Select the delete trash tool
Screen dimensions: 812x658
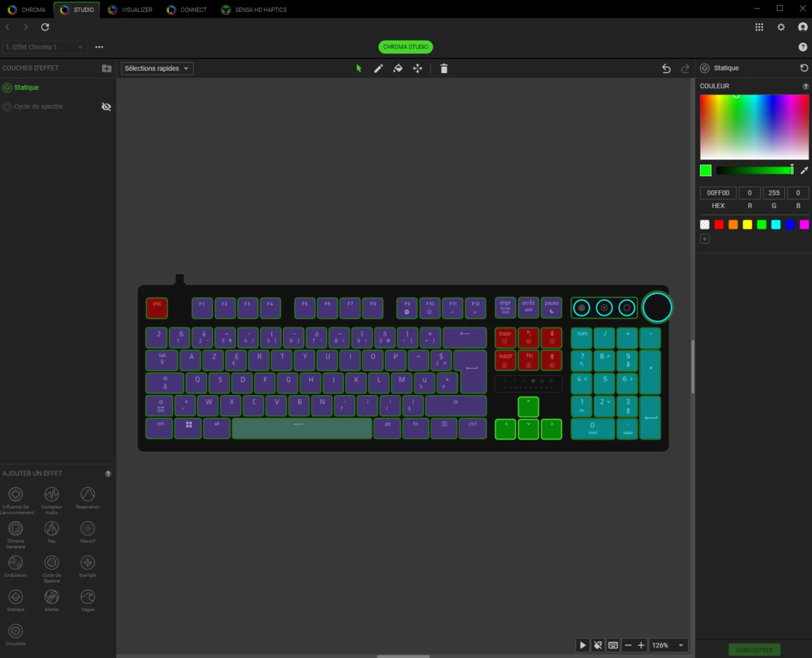pyautogui.click(x=444, y=69)
